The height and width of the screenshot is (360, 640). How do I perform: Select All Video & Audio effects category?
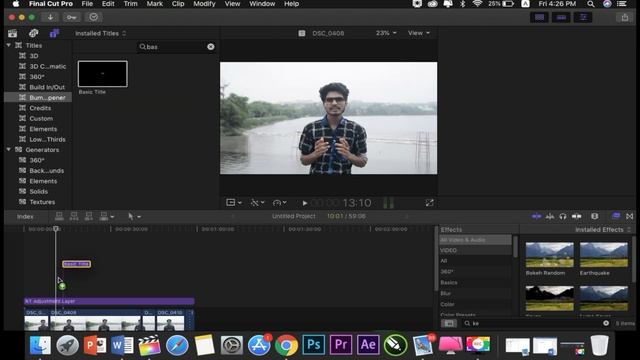click(475, 240)
